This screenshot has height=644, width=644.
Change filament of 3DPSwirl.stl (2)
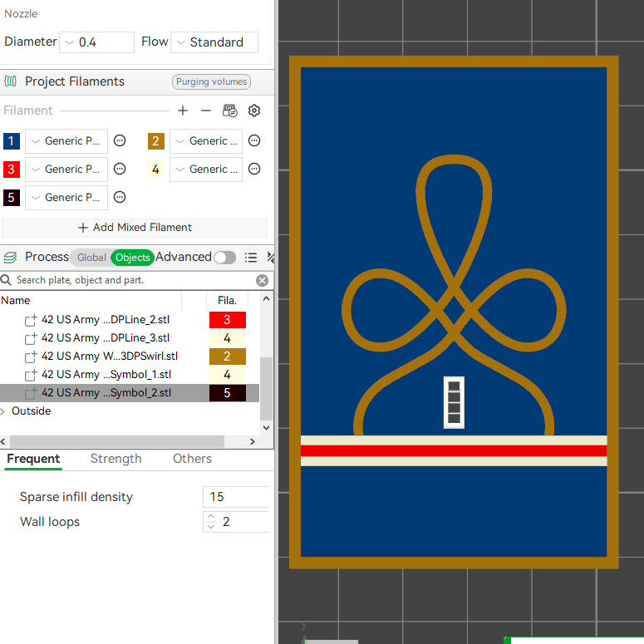(228, 356)
